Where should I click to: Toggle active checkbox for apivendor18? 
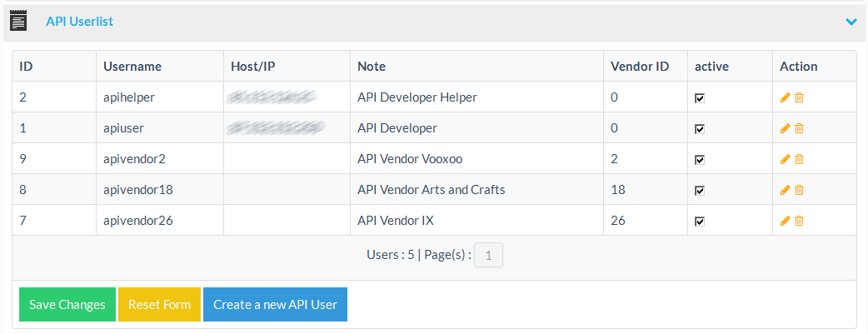point(701,190)
